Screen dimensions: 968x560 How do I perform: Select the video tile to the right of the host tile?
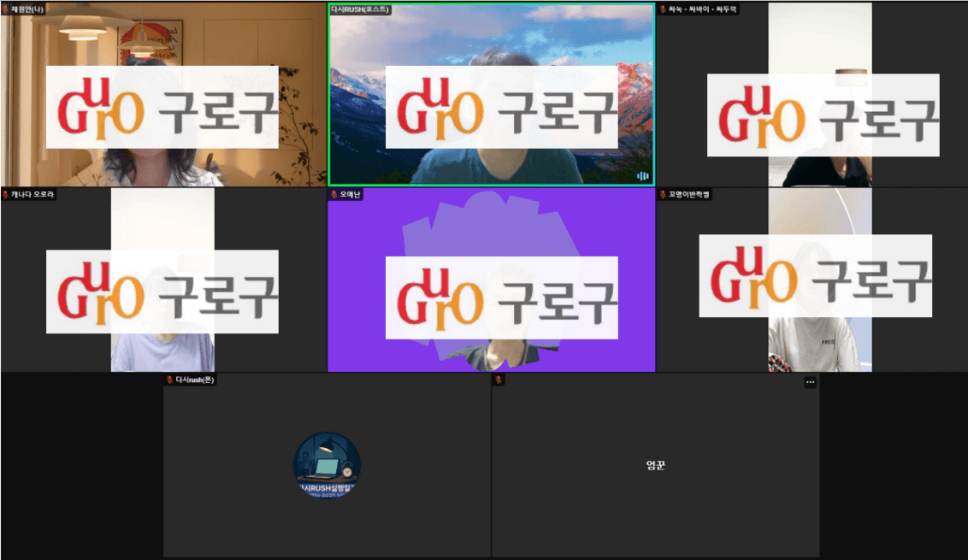pyautogui.click(x=812, y=94)
